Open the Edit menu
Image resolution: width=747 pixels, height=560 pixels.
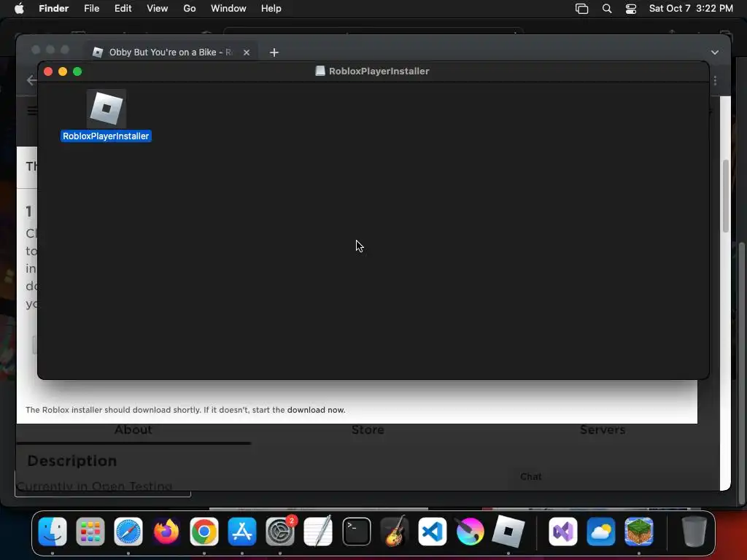(123, 9)
